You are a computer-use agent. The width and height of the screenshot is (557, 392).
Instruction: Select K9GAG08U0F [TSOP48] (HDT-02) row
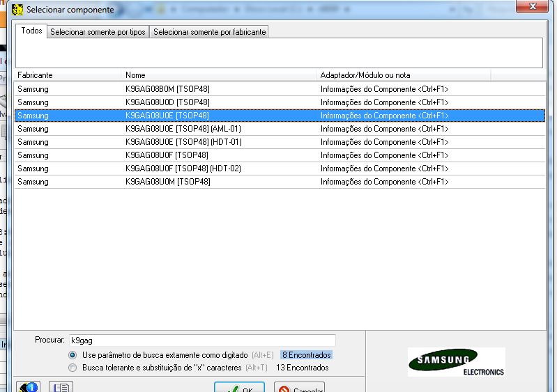pos(183,168)
